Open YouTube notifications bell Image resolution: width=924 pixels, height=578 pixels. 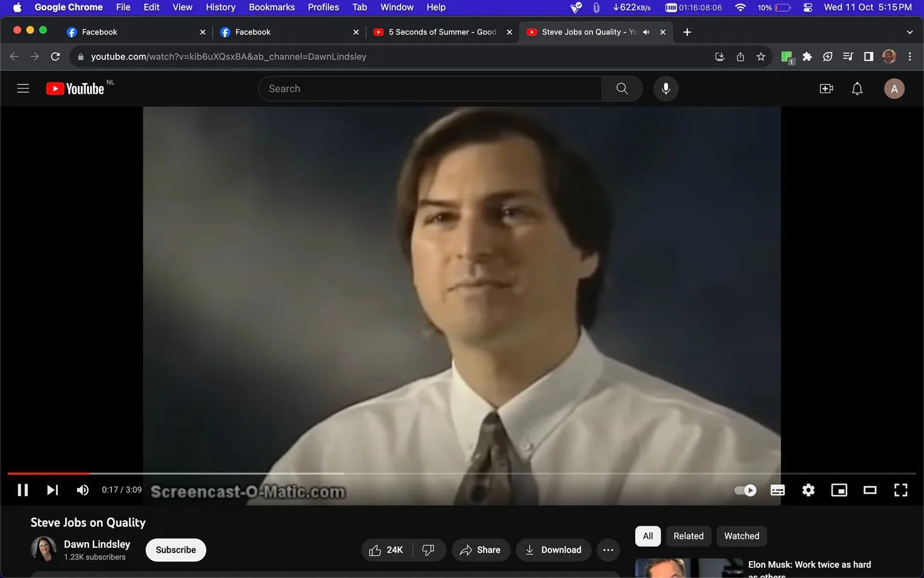(857, 88)
